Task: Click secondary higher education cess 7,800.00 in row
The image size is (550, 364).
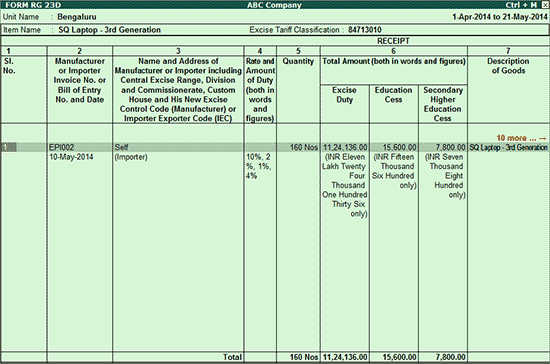Action: [450, 147]
